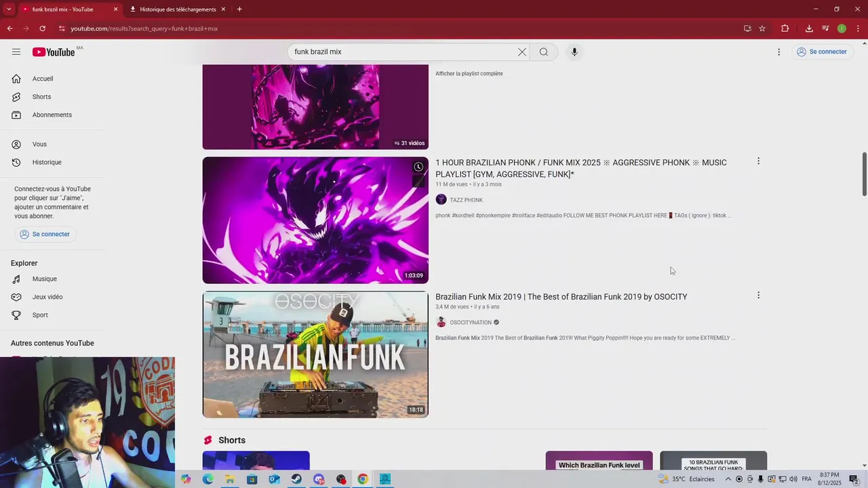Screen dimensions: 868x488
Task: Click the sidebar Se connecter button
Action: pyautogui.click(x=45, y=235)
